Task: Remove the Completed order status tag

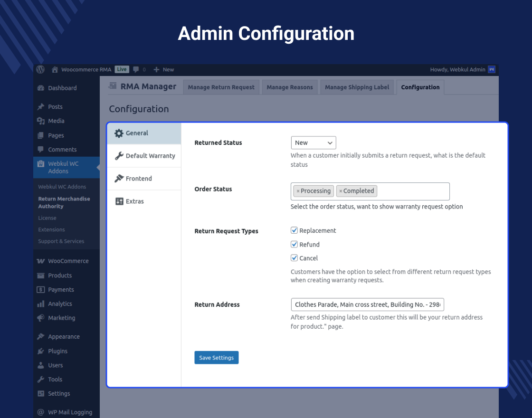Action: tap(341, 191)
